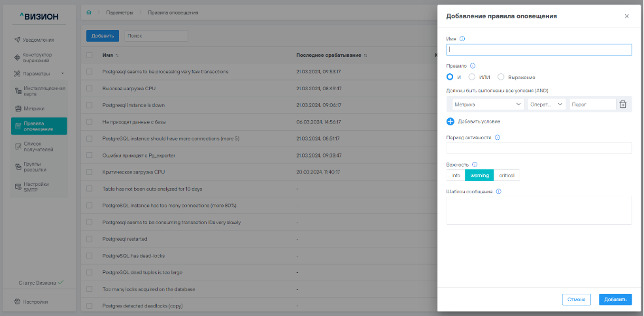Click info icon beside Период активности
The image size is (644, 316).
click(x=498, y=138)
